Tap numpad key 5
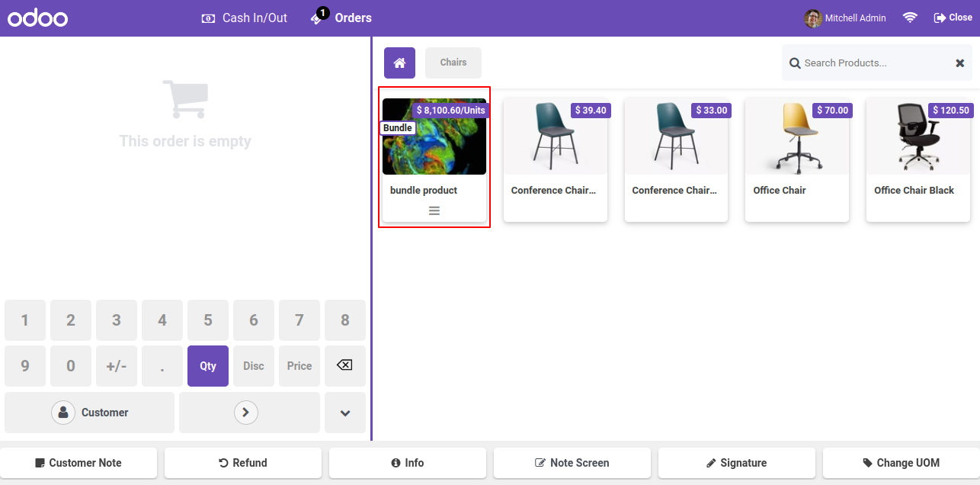The image size is (980, 485). 208,320
